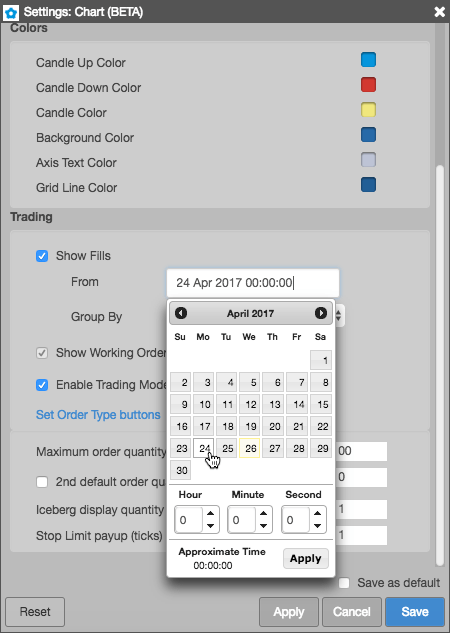The width and height of the screenshot is (450, 633).
Task: Pick April 15 on the date picker
Action: tap(321, 404)
